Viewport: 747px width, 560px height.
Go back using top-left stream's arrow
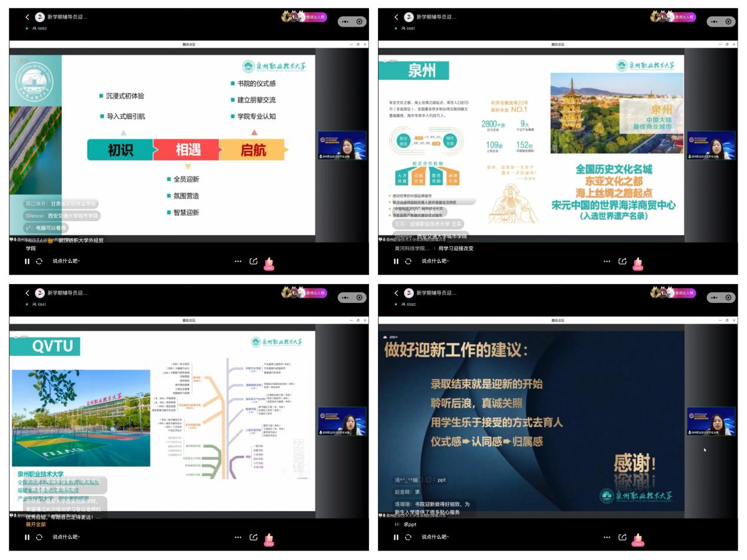pos(27,17)
